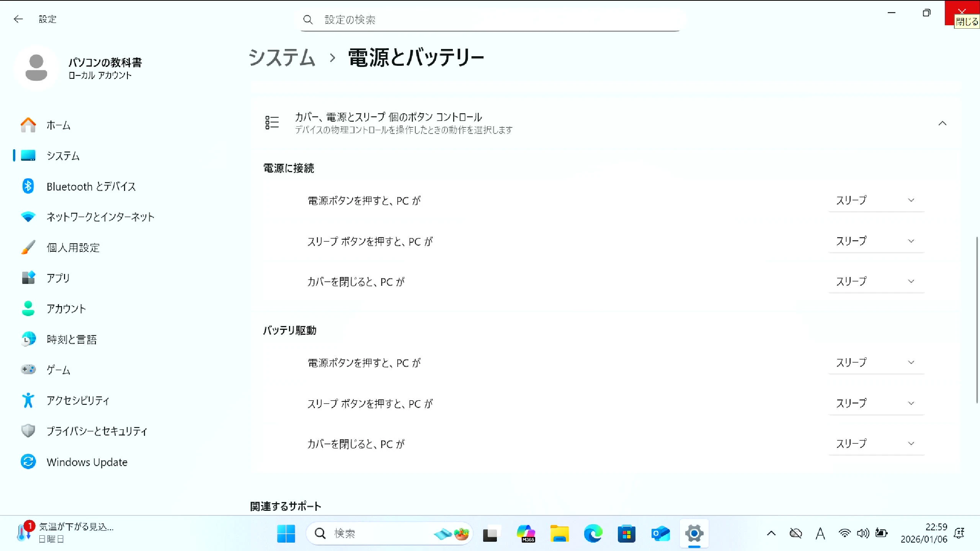
Task: Open 個人用設定 page
Action: coord(73,248)
